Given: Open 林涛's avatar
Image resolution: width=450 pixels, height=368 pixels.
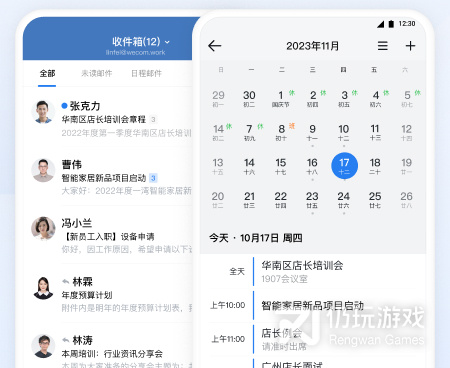Looking at the screenshot, I should 43,346.
